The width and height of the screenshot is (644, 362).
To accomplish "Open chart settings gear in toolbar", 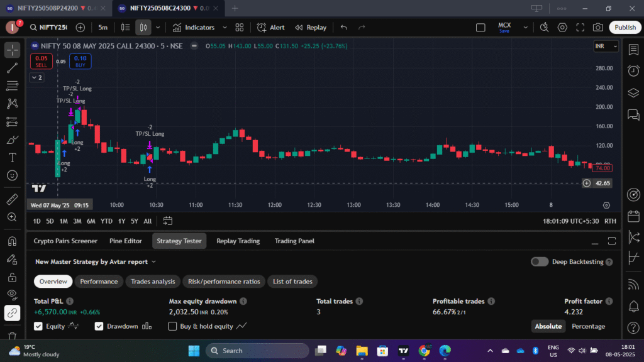I will point(562,28).
